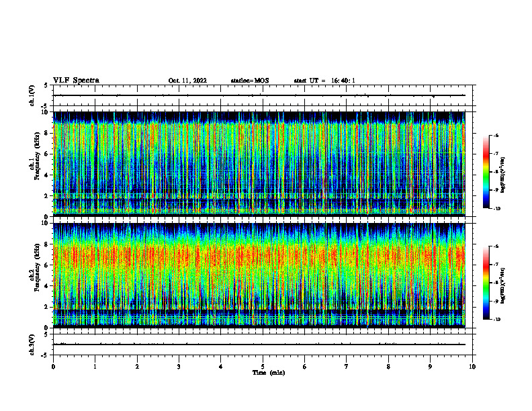
Task: Click the date text "Oct. 11, 2022"
Action: [x=187, y=81]
